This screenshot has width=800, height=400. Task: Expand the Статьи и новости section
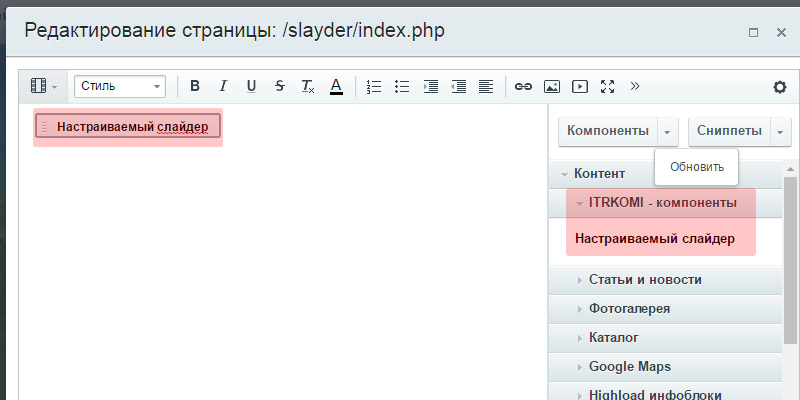coord(645,280)
